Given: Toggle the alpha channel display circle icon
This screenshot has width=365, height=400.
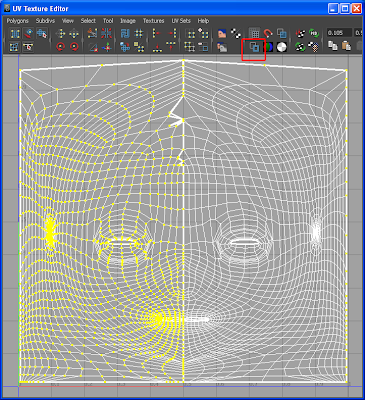Looking at the screenshot, I should tap(282, 47).
